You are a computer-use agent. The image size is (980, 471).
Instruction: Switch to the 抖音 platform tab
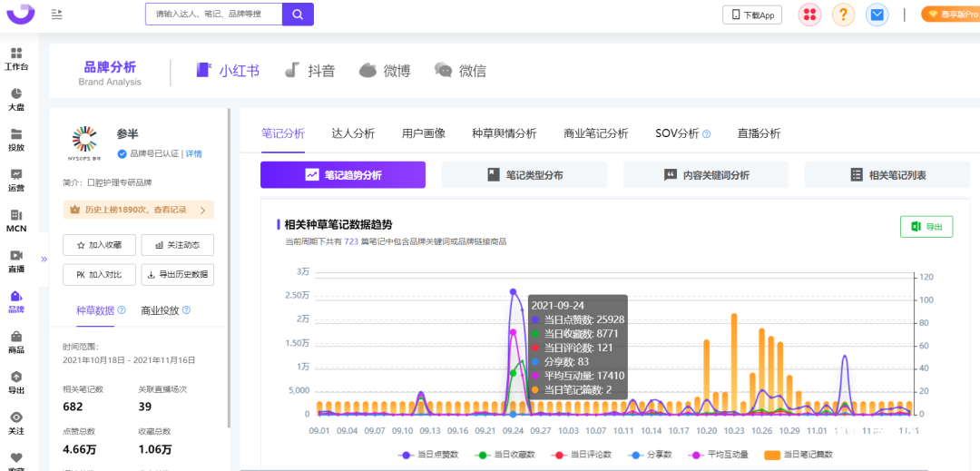(x=309, y=71)
